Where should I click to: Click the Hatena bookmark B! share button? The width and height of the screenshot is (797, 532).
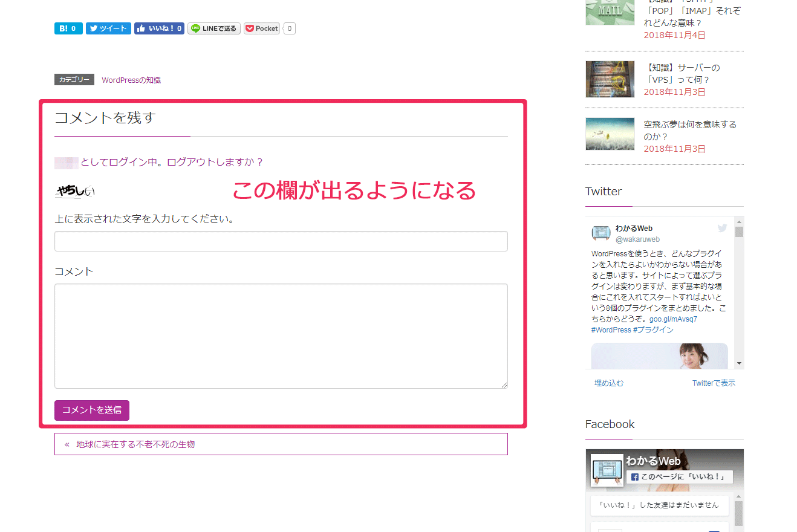(68, 28)
